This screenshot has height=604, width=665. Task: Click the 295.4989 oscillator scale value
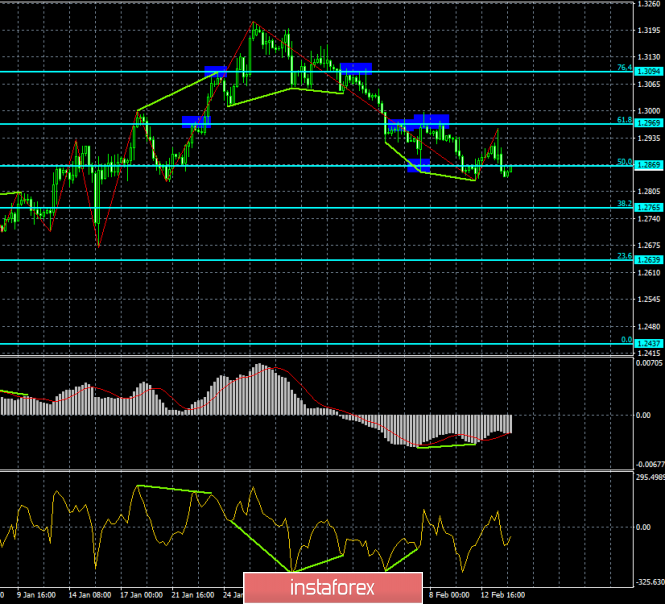pyautogui.click(x=646, y=477)
